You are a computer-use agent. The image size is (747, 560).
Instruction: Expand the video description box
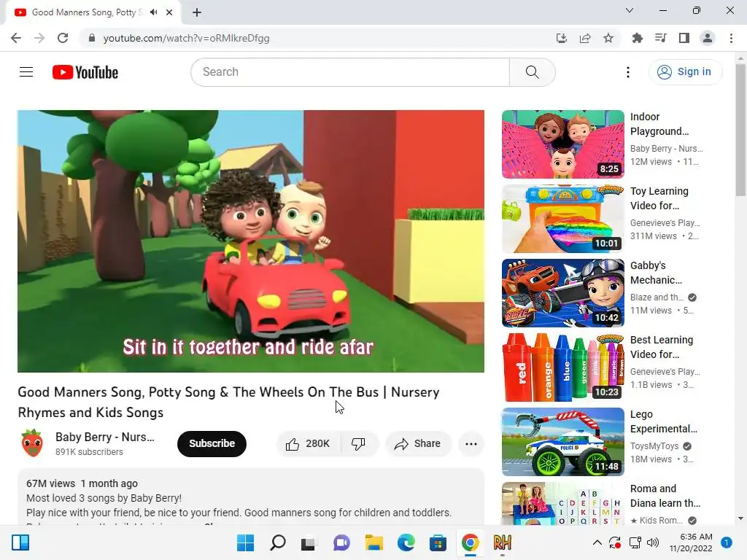pyautogui.click(x=251, y=497)
